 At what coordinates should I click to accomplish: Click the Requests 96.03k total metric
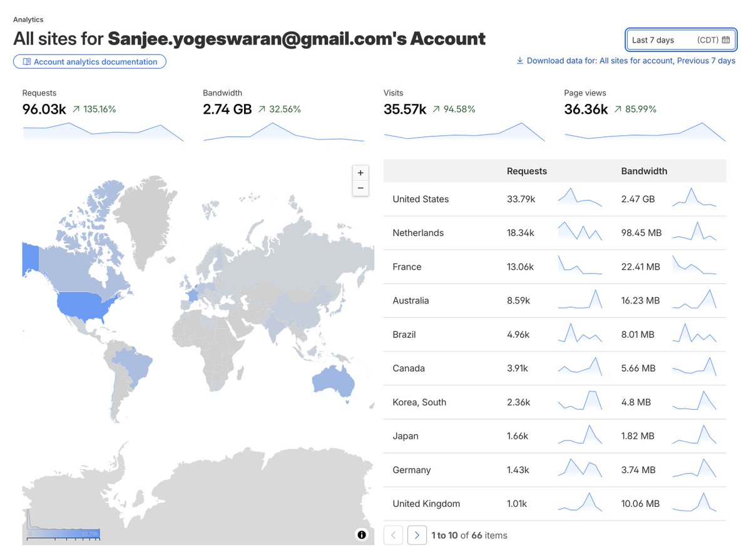(x=44, y=109)
